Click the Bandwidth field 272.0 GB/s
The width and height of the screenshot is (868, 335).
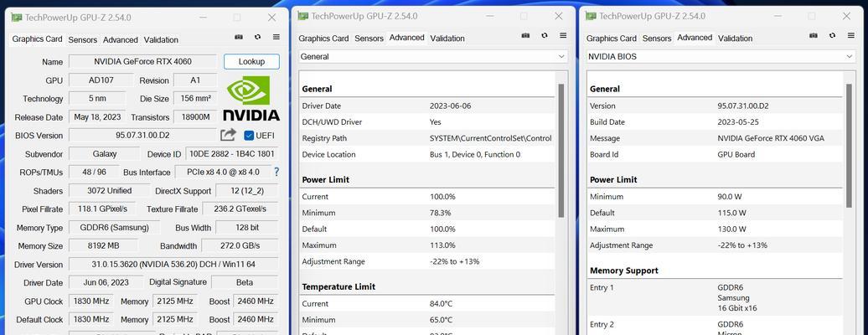[x=240, y=246]
